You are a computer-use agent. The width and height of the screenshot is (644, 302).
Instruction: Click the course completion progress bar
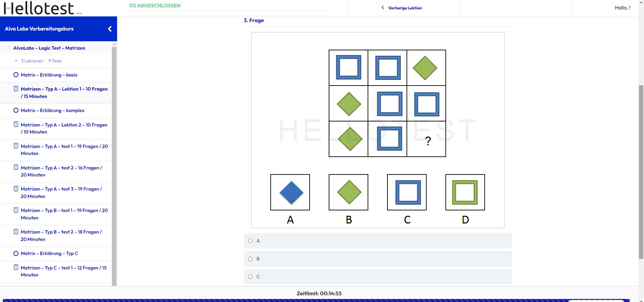[x=230, y=11]
